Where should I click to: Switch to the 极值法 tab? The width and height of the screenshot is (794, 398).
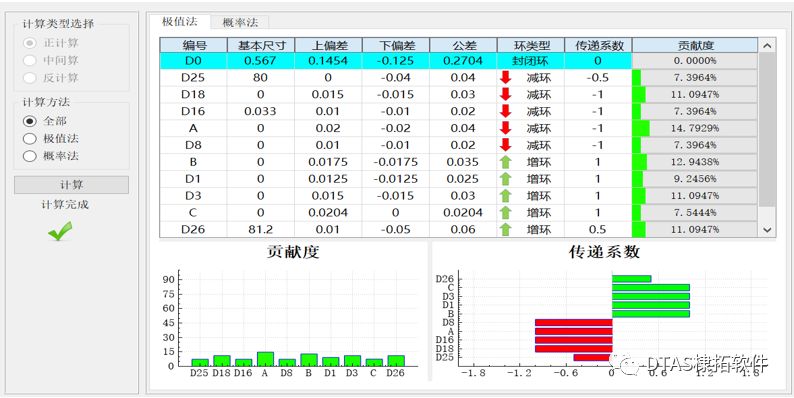tap(179, 22)
